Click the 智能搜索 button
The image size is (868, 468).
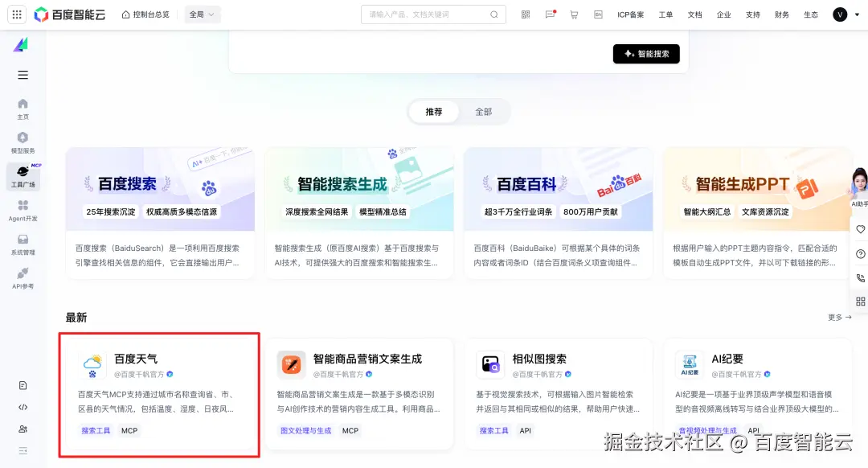point(646,54)
